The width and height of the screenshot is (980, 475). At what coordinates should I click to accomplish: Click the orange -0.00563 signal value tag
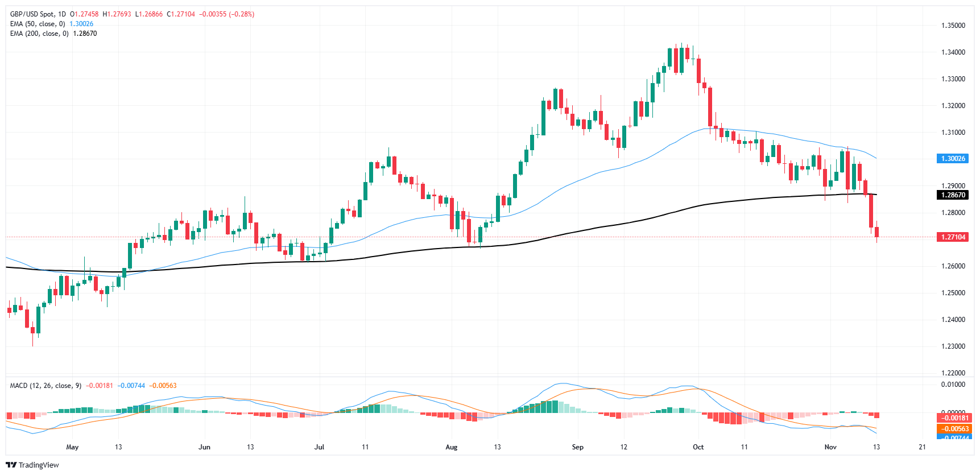pos(953,429)
